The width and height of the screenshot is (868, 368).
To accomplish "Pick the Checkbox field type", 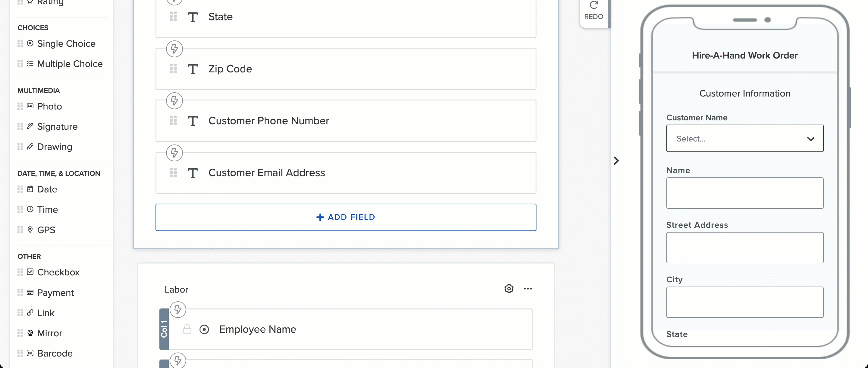I will click(58, 272).
